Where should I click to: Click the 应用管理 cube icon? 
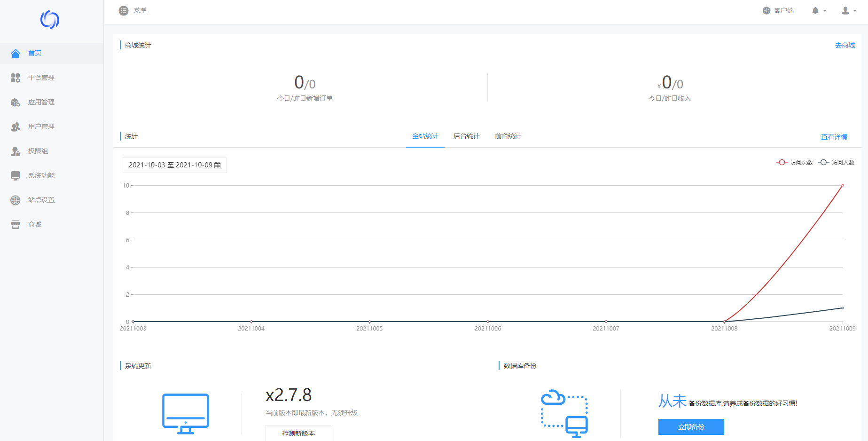click(16, 102)
